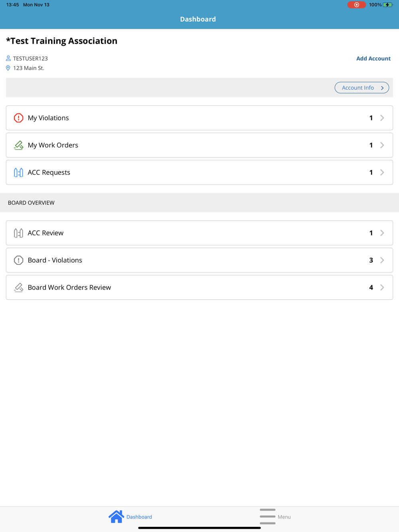Click the blue ACC Requests fence icon
The height and width of the screenshot is (532, 399).
[x=18, y=172]
